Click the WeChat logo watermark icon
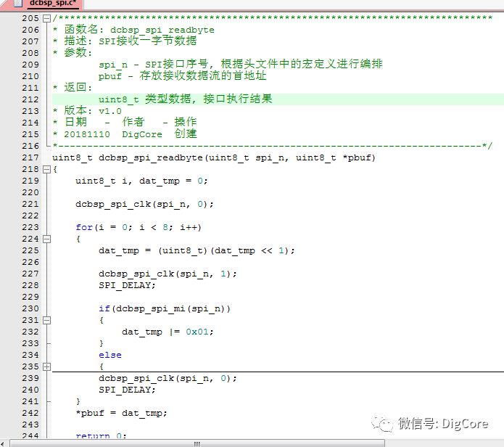Viewport: 504px width, 447px height. tap(382, 423)
